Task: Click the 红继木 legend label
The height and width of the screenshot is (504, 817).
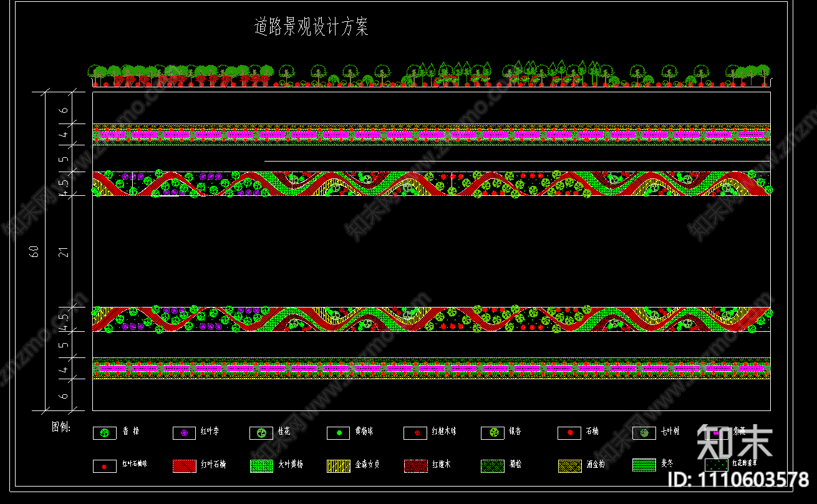Action: pyautogui.click(x=442, y=464)
